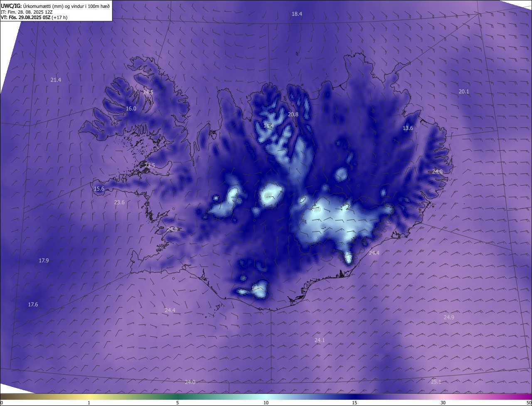Click the 24.5 value in the Westfjords
The height and width of the screenshot is (406, 532).
[x=148, y=93]
